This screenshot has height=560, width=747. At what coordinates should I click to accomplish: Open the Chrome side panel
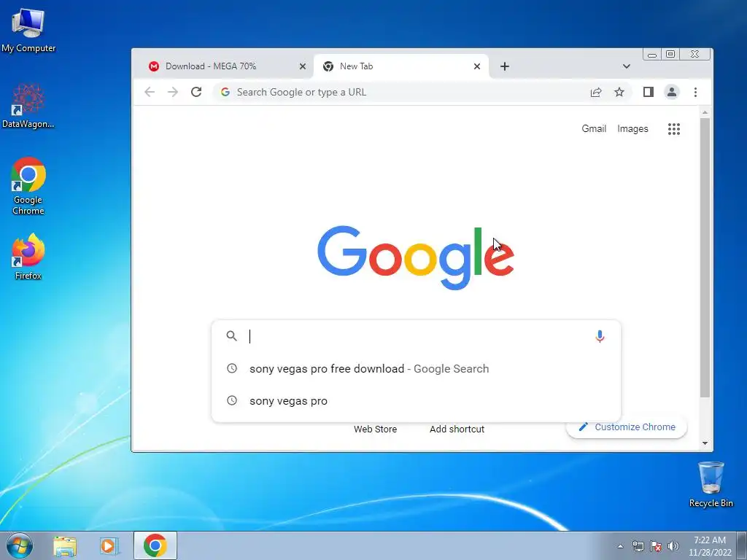(648, 92)
